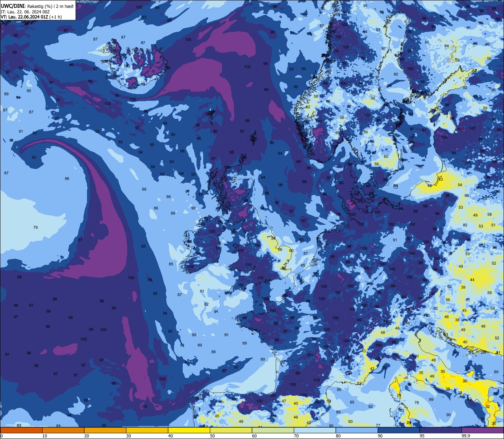
Task: Click the 30–40 golden legend swatch
Action: tap(147, 430)
